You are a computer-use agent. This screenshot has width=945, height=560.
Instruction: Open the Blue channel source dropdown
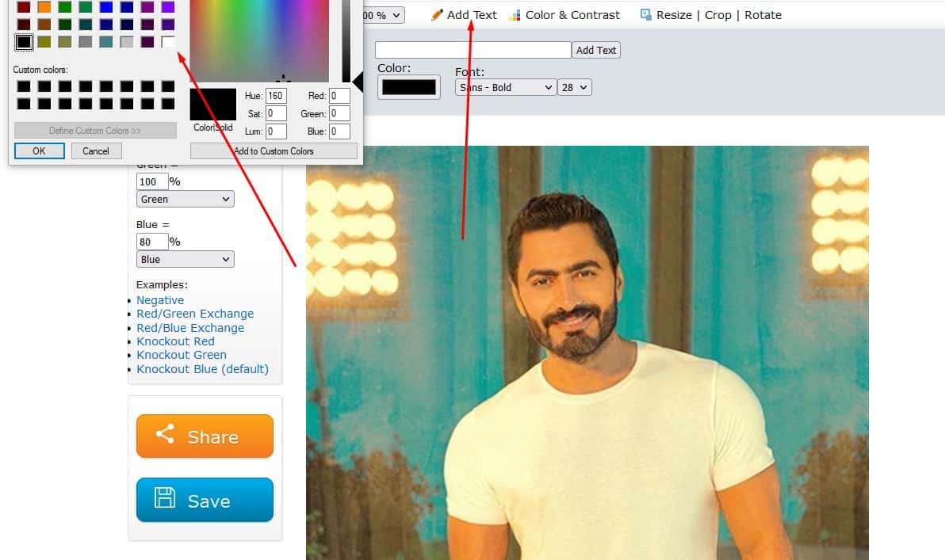pos(185,259)
